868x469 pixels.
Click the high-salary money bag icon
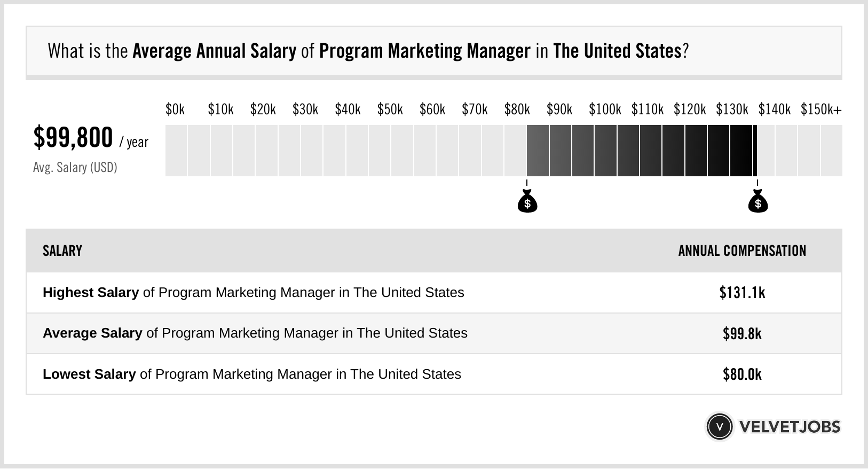point(757,201)
